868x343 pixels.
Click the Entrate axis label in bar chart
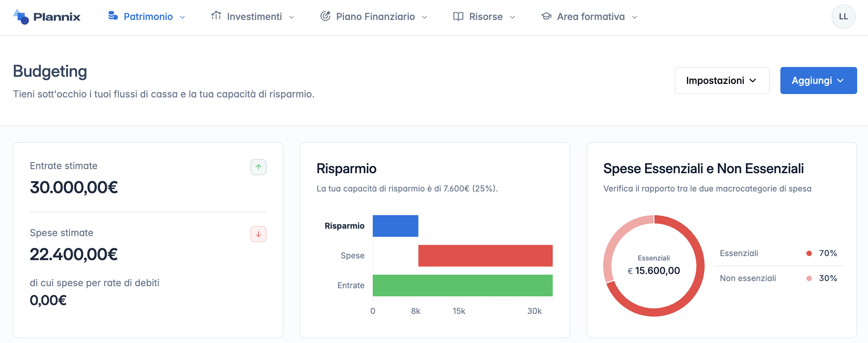(351, 285)
